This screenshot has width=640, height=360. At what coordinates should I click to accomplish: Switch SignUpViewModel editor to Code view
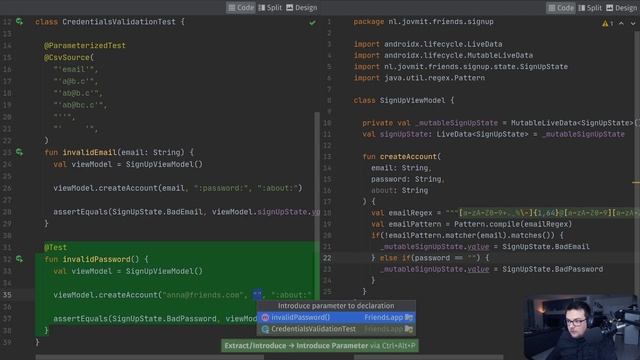coord(561,8)
